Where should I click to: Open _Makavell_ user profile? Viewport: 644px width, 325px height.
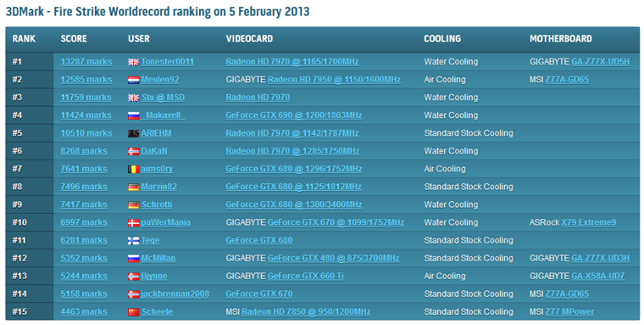click(x=163, y=115)
